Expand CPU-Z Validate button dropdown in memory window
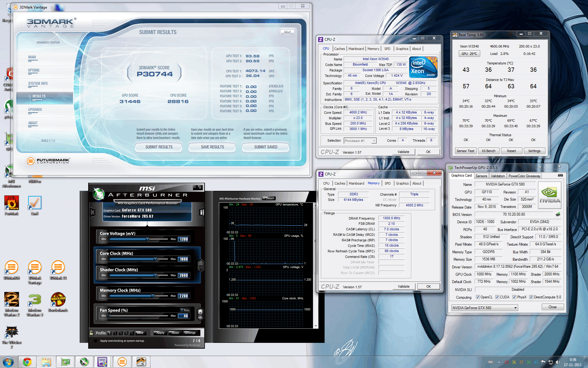This screenshot has height=368, width=588. point(404,286)
